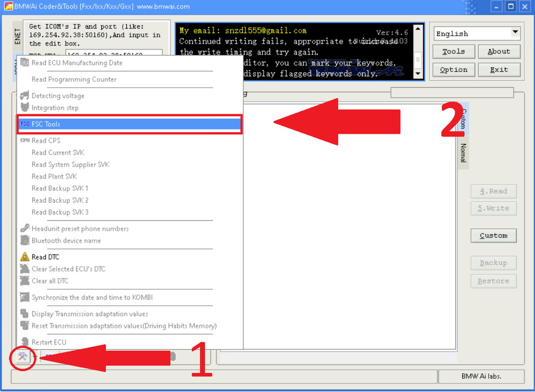This screenshot has height=392, width=535.
Task: Click the www.bmwai.com title text
Action: click(x=163, y=6)
